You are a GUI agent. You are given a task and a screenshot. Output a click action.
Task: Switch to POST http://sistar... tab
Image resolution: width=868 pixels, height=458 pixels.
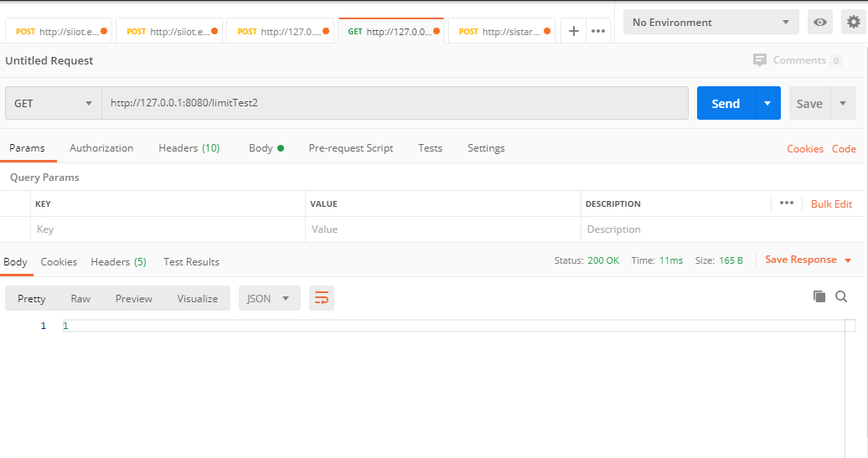[x=502, y=32]
